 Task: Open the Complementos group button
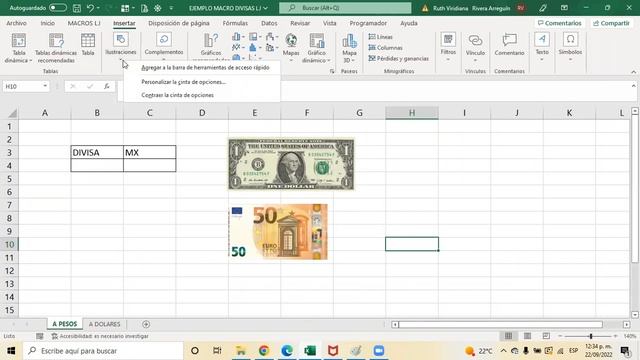(164, 47)
